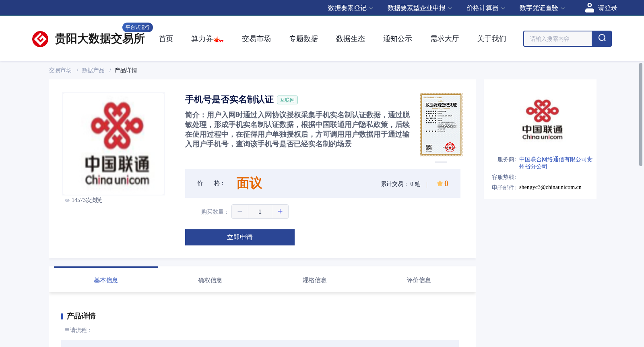Click the purchase quantity input showing 1

[260, 212]
